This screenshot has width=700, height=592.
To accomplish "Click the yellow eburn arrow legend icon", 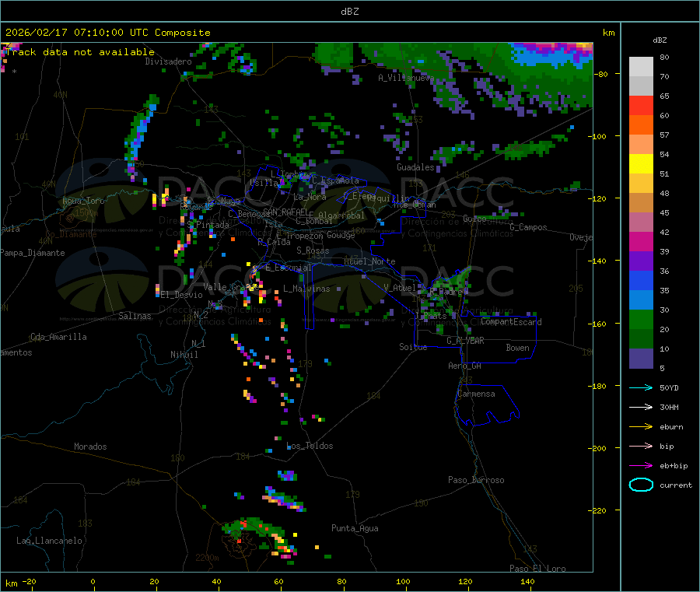I will tap(641, 427).
